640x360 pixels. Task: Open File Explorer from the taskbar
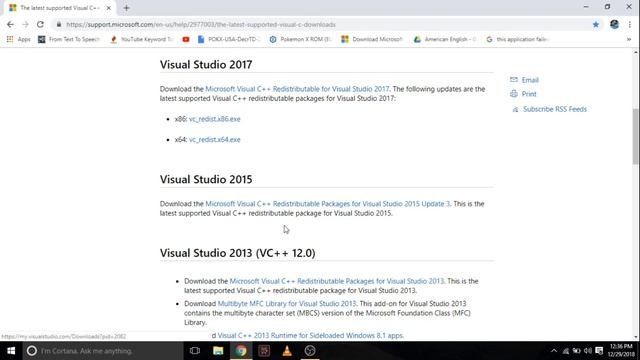[x=218, y=351]
